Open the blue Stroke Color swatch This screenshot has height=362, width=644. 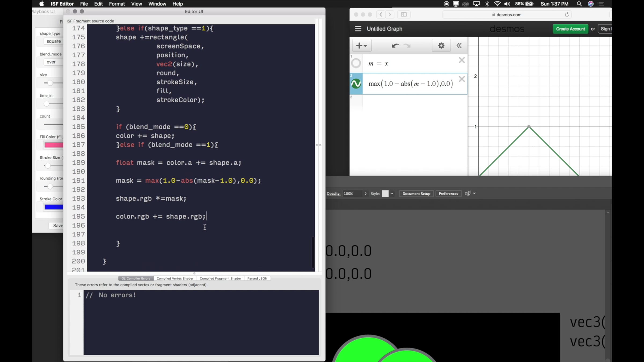click(x=53, y=207)
